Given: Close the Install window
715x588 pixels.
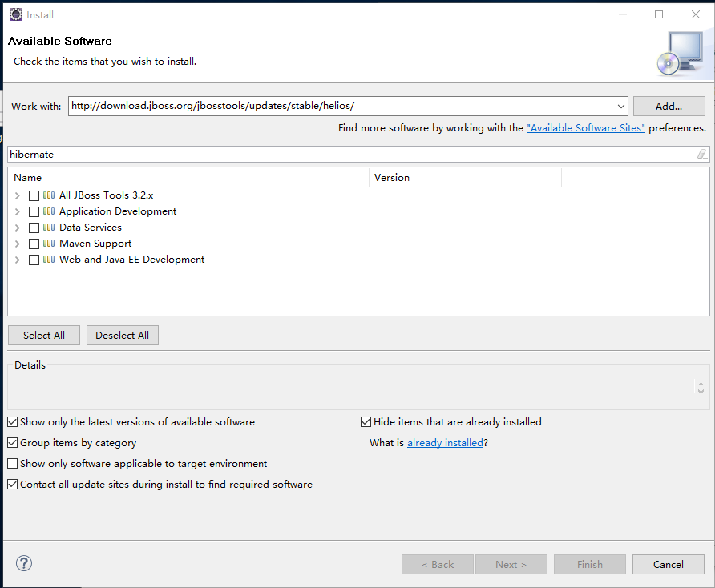Looking at the screenshot, I should 696,14.
